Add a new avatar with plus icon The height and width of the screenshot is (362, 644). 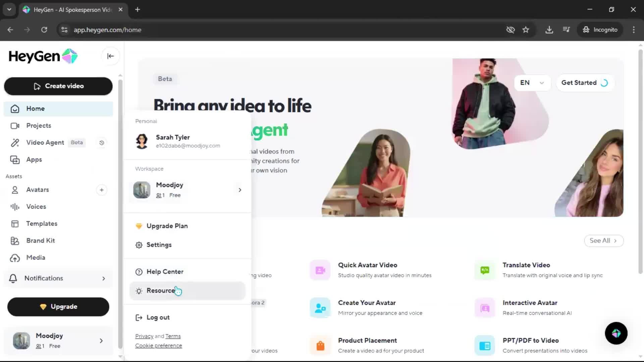point(102,190)
